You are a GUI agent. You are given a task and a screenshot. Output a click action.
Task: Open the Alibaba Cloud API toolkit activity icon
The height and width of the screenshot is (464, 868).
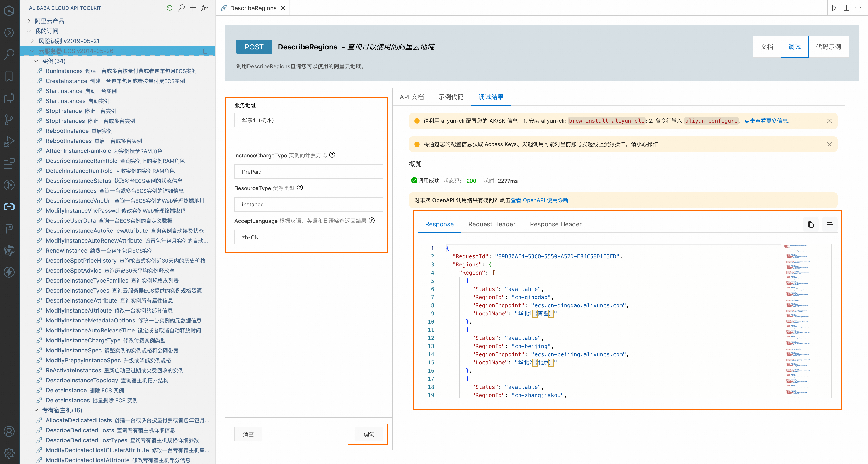(9, 207)
